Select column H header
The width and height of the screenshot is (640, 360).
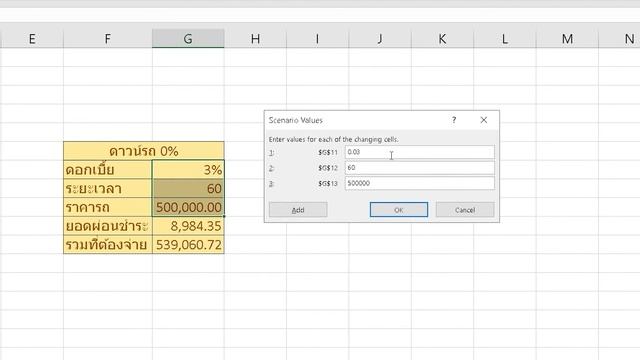[x=256, y=39]
